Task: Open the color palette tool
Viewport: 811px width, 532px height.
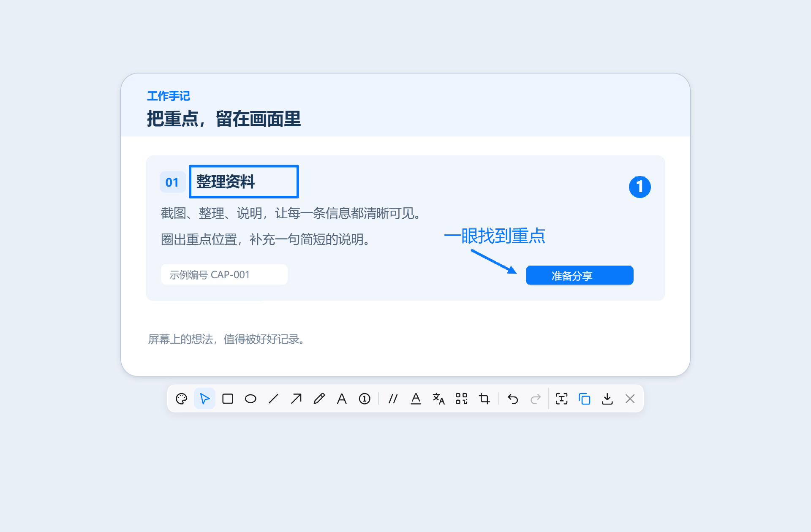Action: [x=182, y=399]
